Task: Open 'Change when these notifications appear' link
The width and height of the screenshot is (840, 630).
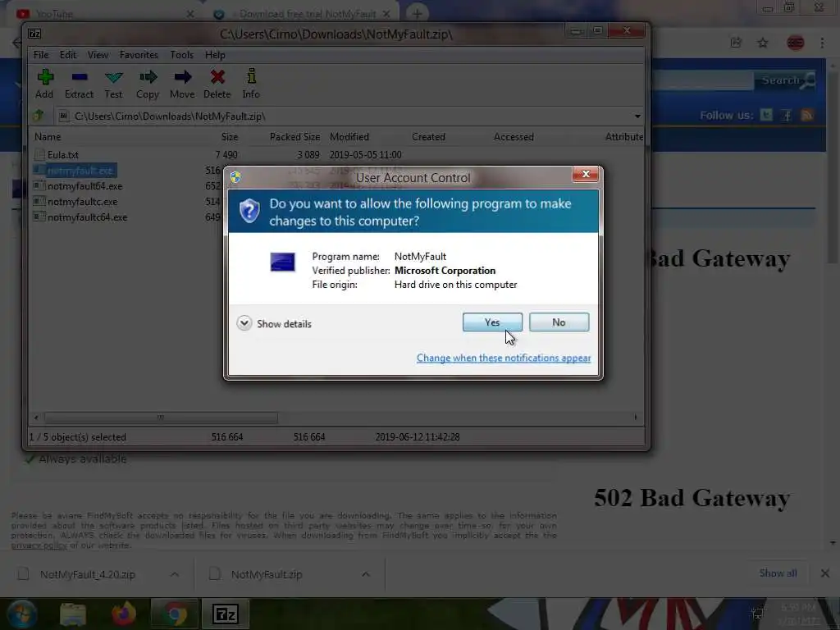Action: tap(504, 358)
